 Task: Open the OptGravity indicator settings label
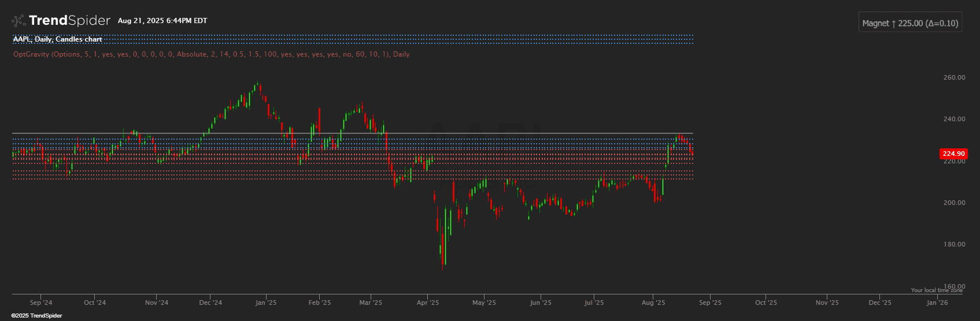tap(212, 54)
